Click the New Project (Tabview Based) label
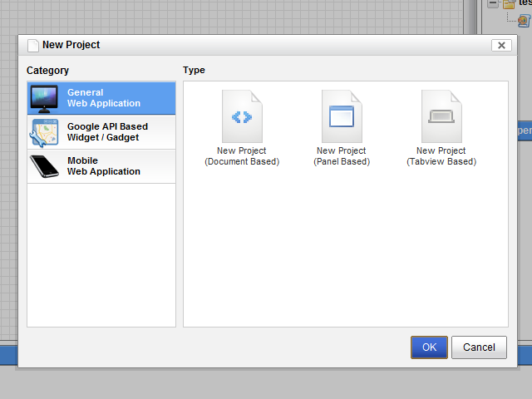Image resolution: width=532 pixels, height=399 pixels. [x=441, y=156]
